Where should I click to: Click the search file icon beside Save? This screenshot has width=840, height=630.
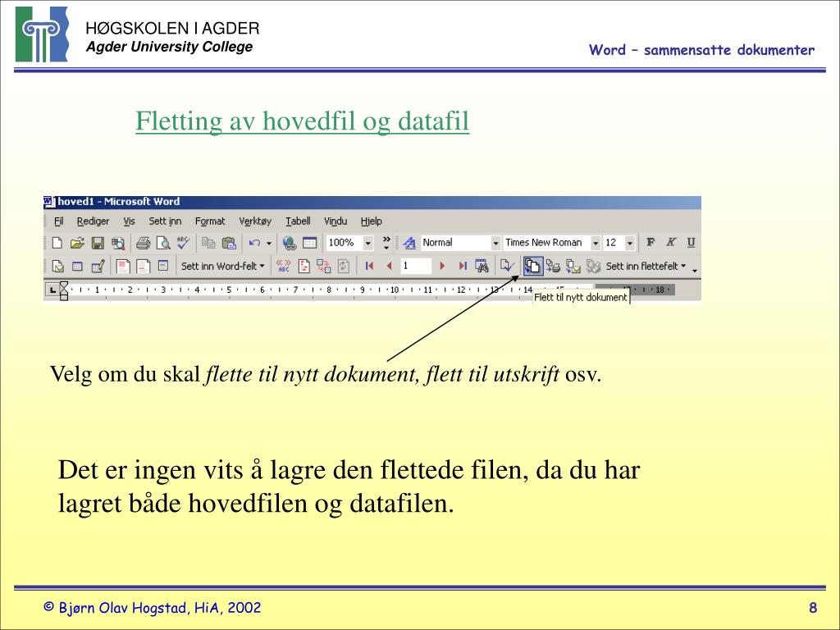click(x=118, y=243)
